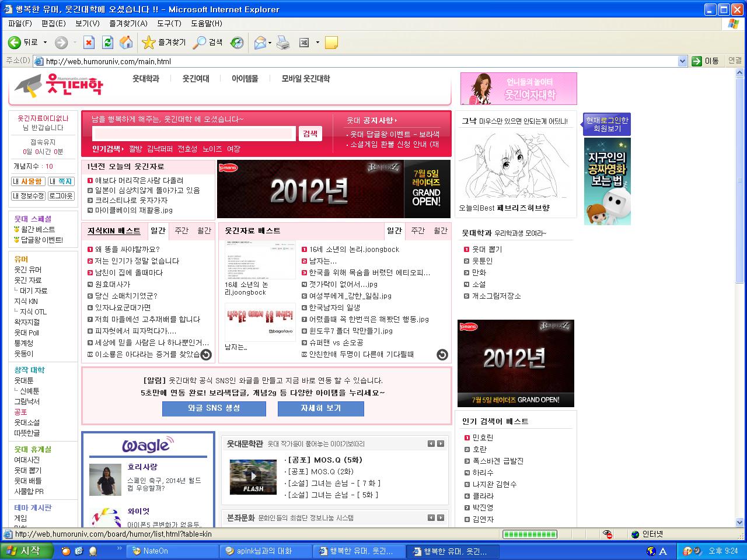Open the 검색 search pane from the toolbar

(208, 43)
